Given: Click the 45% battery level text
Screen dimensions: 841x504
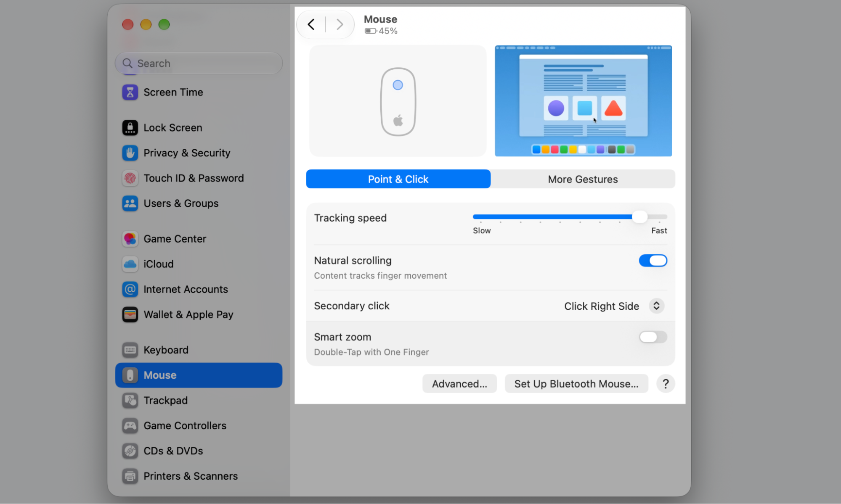Looking at the screenshot, I should pyautogui.click(x=388, y=31).
